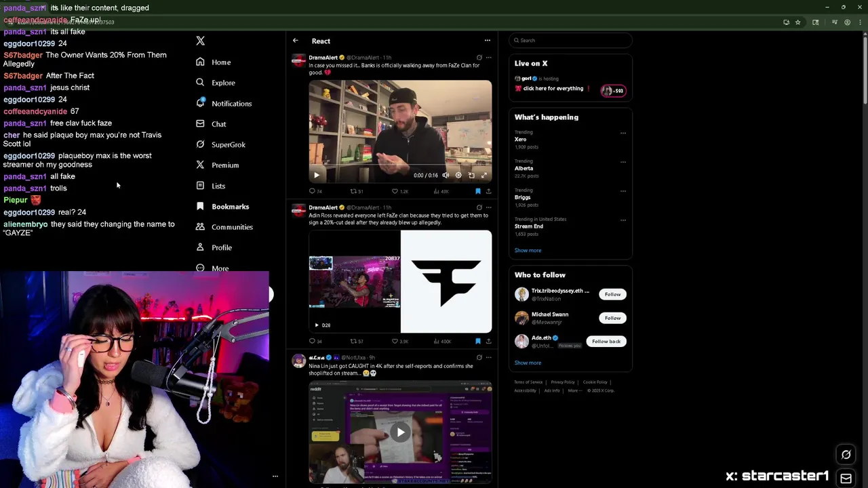This screenshot has height=488, width=868.
Task: Like the Adin Ross post
Action: (x=399, y=341)
